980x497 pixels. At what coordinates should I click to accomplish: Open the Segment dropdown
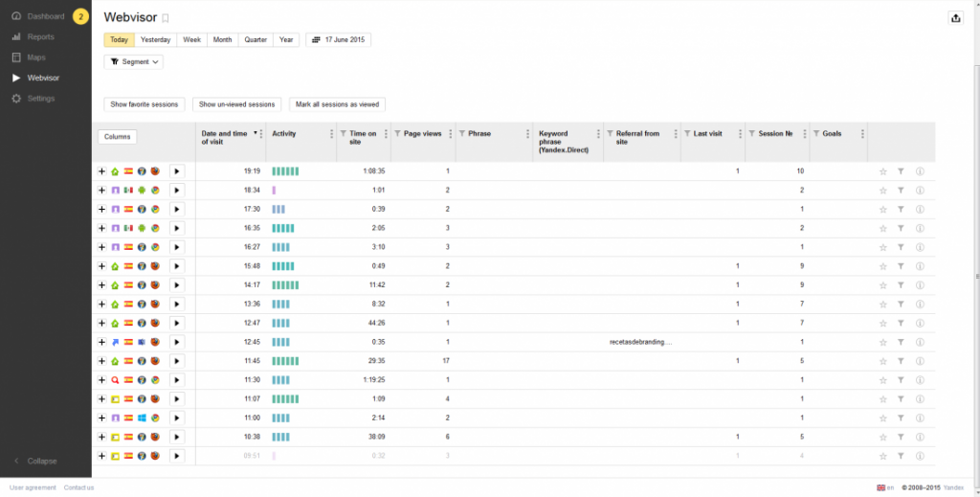click(x=134, y=62)
